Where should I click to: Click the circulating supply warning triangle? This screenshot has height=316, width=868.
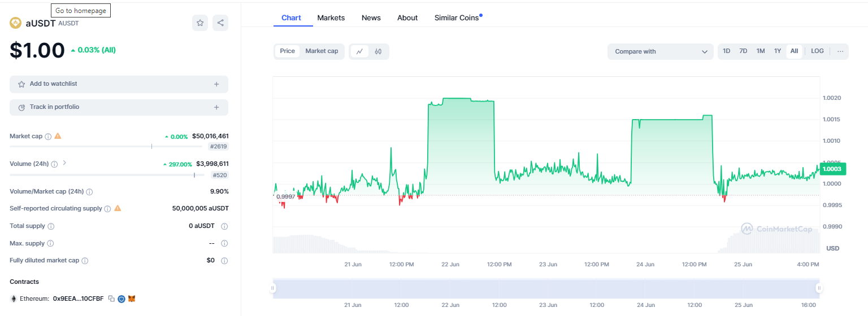(x=118, y=208)
